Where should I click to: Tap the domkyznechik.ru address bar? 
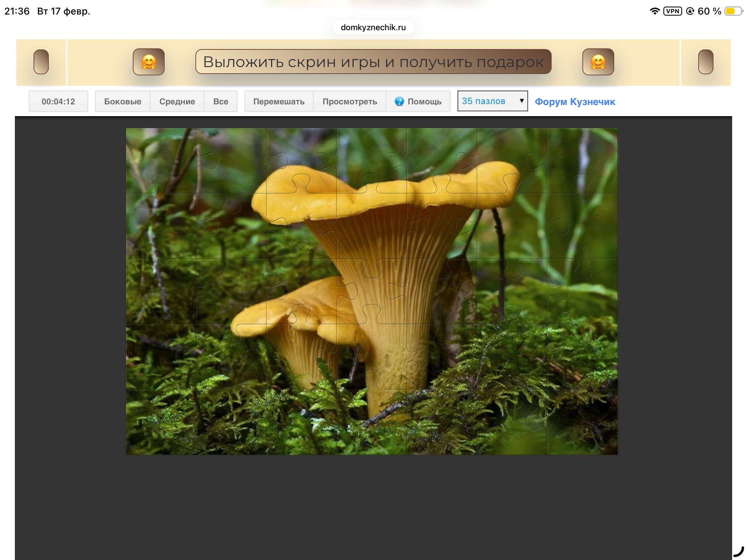[373, 27]
